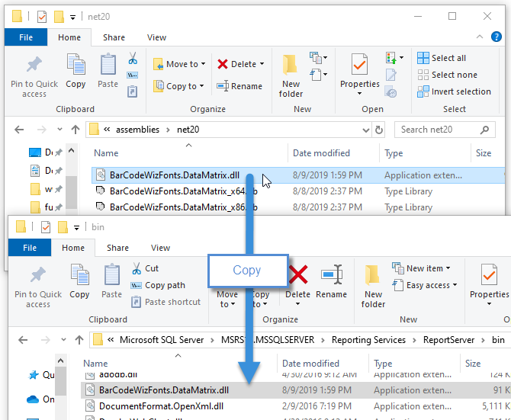Click properties checkmark icon in net20 title bar
Viewport: 511px width, 420px height.
click(42, 17)
